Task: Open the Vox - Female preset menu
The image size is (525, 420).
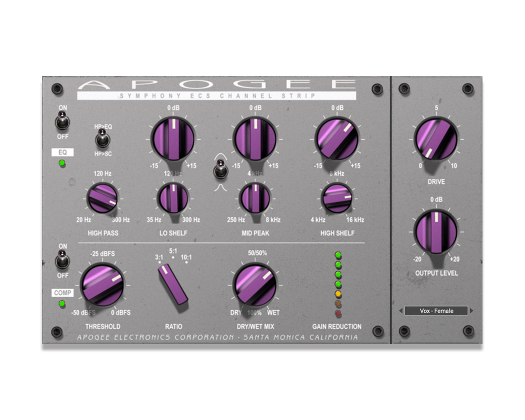Action: tap(436, 311)
